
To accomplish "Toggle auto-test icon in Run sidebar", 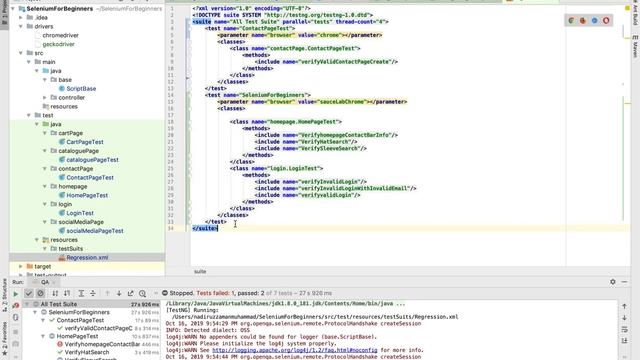I will 16,317.
